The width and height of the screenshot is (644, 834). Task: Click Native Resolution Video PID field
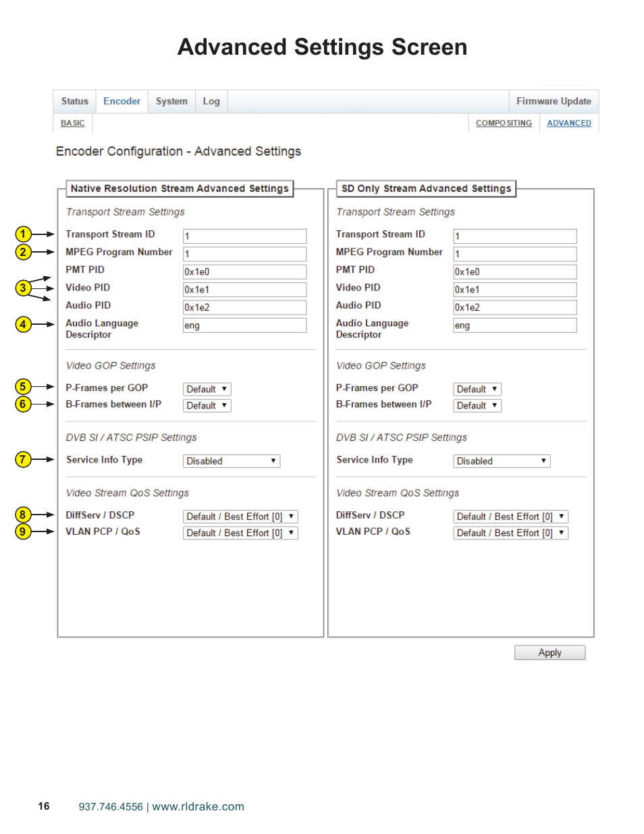pos(244,290)
